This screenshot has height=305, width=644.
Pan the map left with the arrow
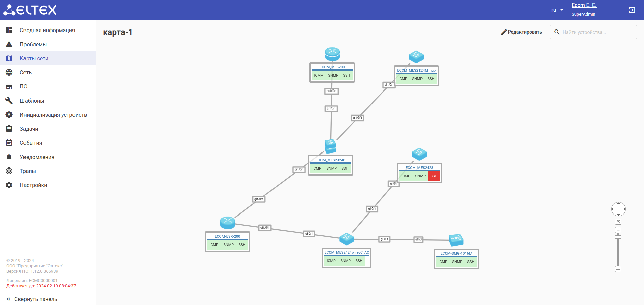(613, 209)
